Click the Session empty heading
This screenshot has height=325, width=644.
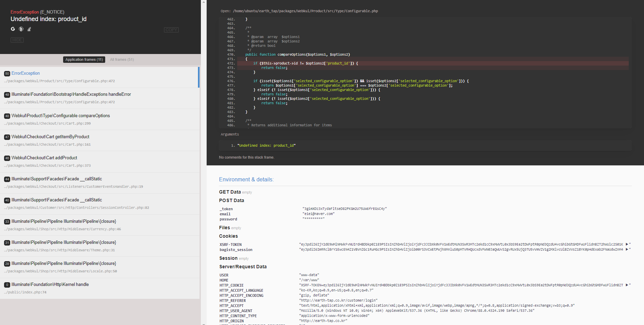(x=234, y=258)
